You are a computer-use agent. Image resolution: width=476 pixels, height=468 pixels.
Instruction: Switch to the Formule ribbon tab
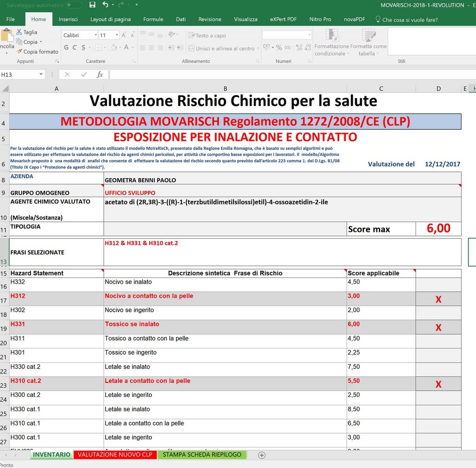(x=153, y=19)
